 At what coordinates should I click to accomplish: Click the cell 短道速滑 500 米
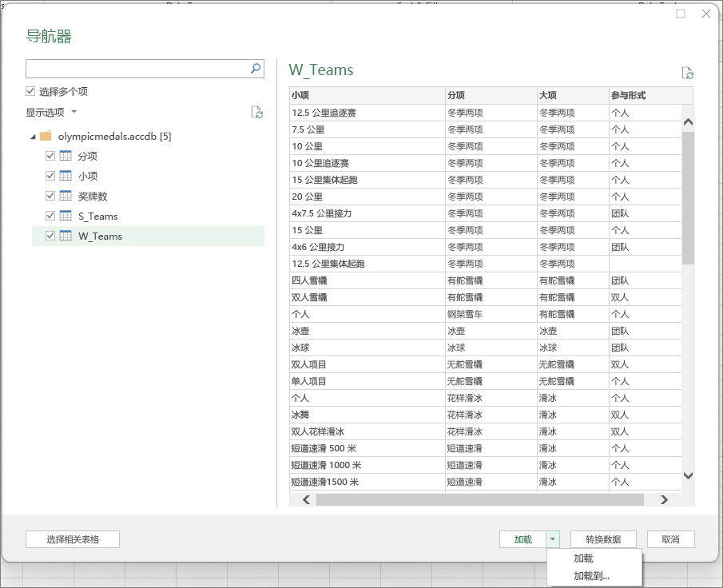[x=367, y=448]
